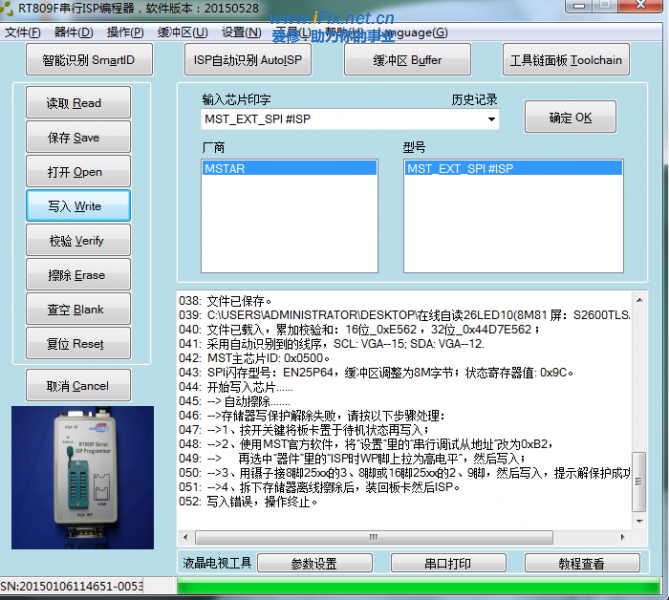
Task: Run ISP自动识别 AutoISP detection
Action: (x=248, y=60)
